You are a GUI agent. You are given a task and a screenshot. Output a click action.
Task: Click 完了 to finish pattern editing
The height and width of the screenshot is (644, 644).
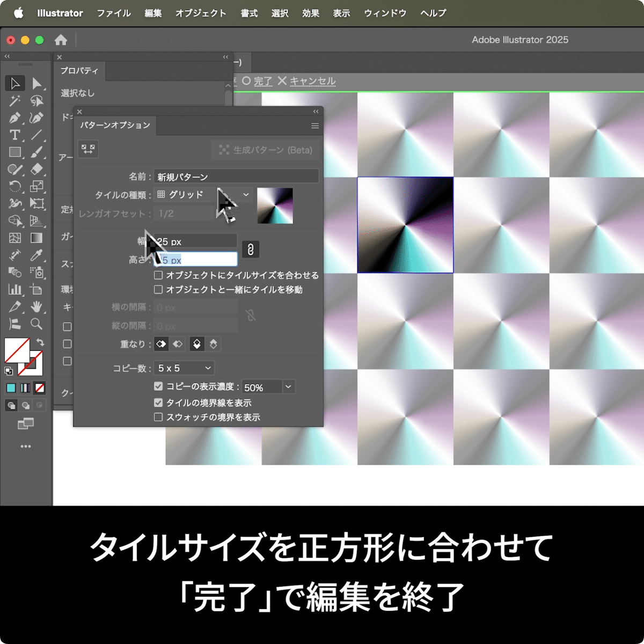263,80
